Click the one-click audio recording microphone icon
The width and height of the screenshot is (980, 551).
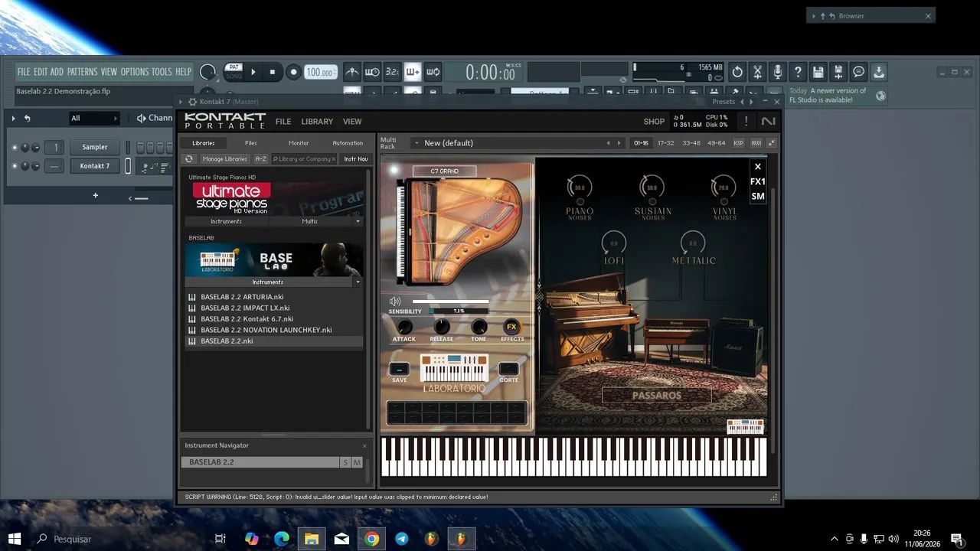pyautogui.click(x=777, y=72)
